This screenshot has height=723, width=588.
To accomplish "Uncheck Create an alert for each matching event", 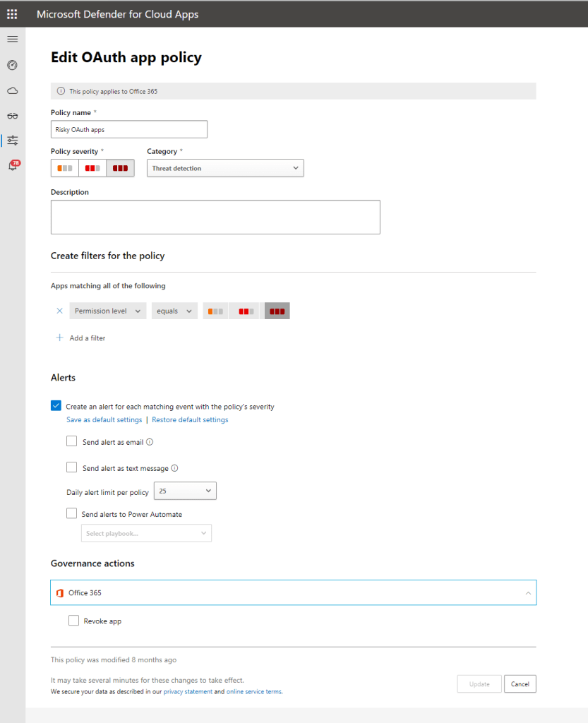I will [56, 406].
